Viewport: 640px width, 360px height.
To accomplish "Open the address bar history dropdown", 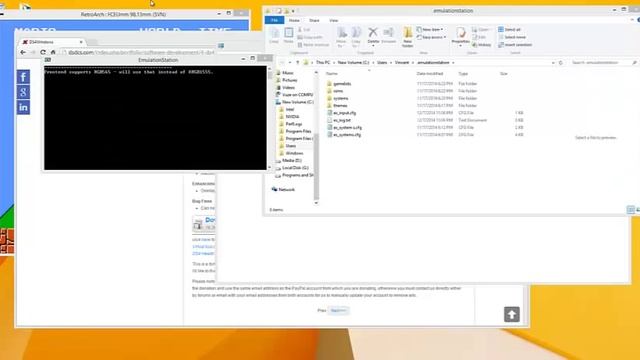I will tap(553, 62).
